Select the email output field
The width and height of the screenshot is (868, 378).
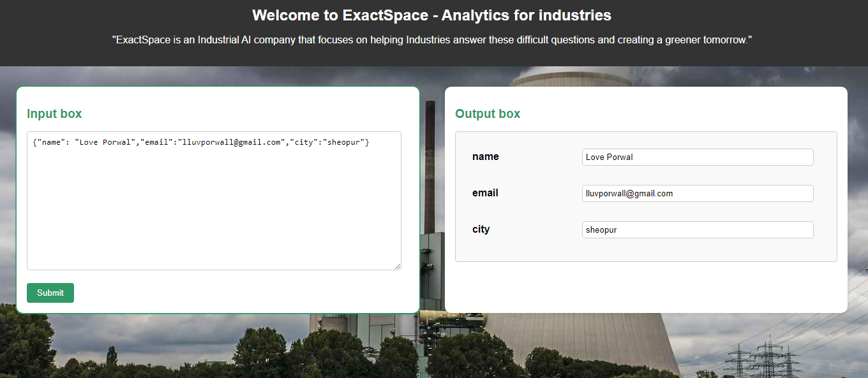coord(697,193)
